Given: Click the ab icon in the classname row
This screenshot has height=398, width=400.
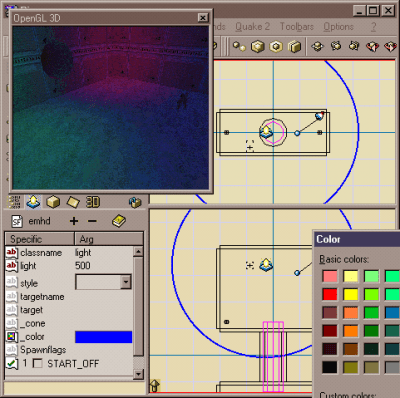Looking at the screenshot, I should pos(11,252).
